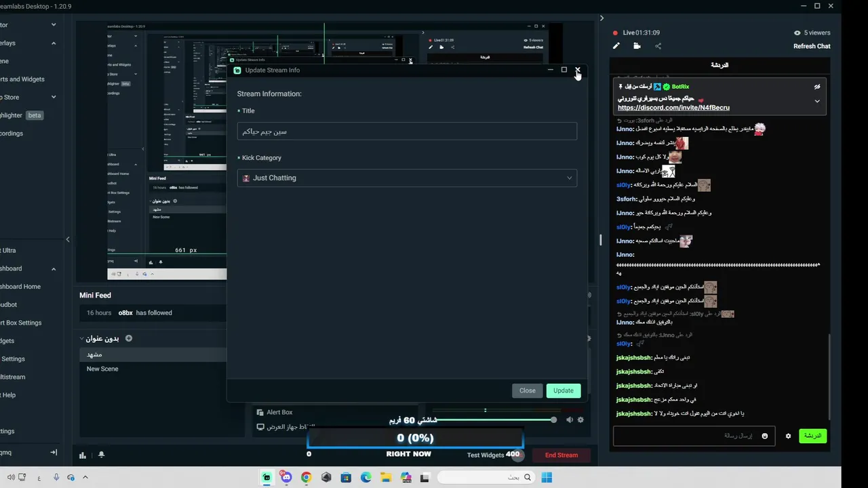Open Cloudbot sidebar item
The image size is (868, 488).
9,305
